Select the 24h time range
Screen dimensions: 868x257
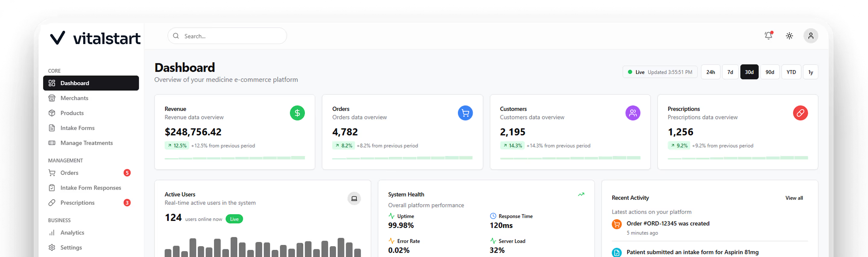coord(710,72)
